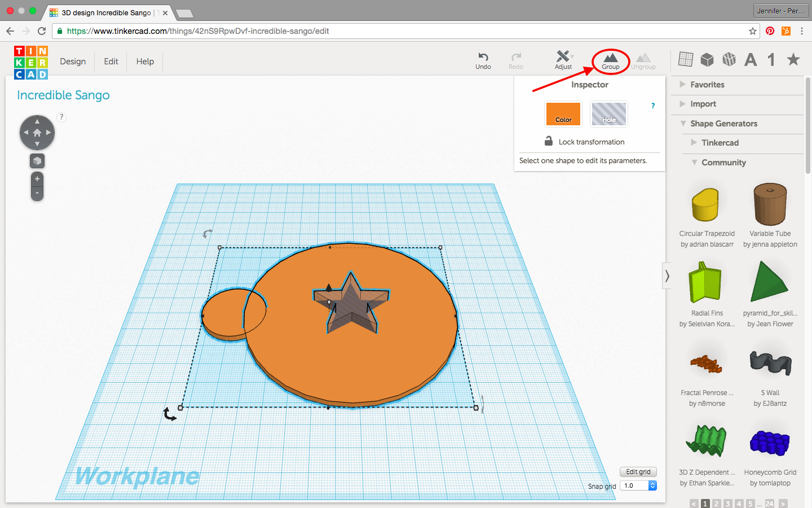Open Inspector help question mark
812x508 pixels.
click(x=653, y=106)
